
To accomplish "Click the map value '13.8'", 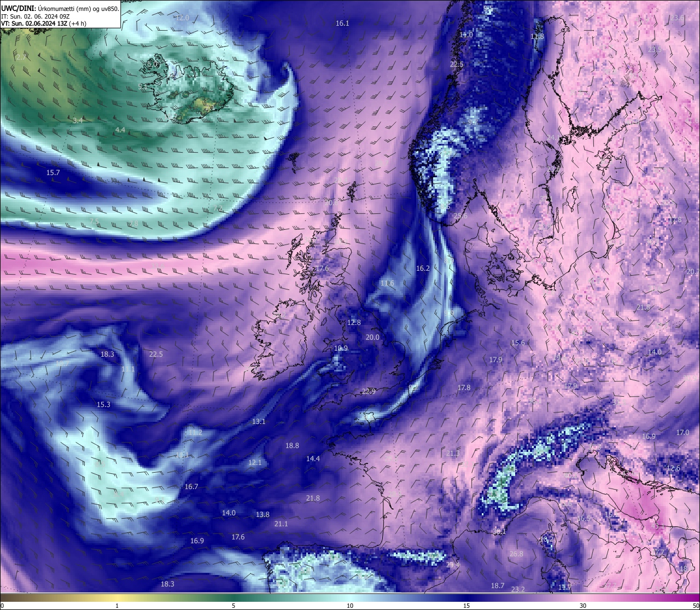I will coord(262,515).
